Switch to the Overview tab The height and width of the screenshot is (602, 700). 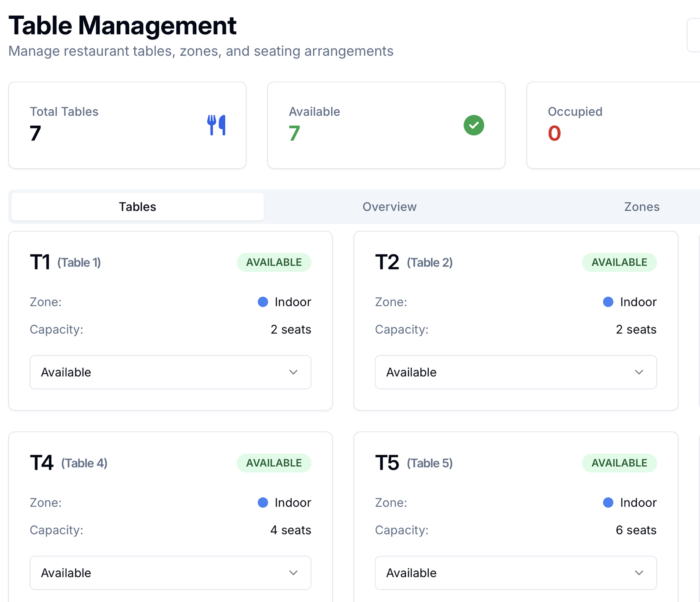point(389,206)
